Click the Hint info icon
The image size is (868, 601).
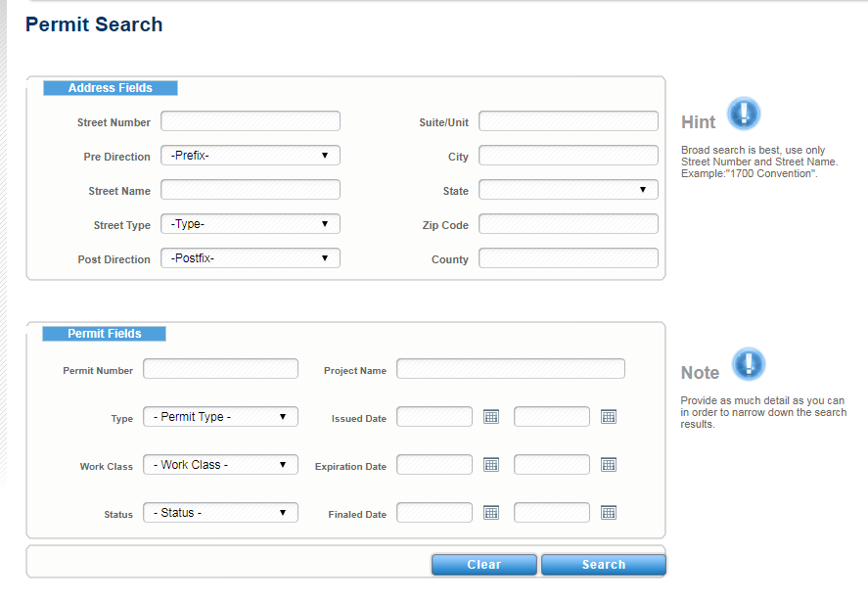click(744, 114)
